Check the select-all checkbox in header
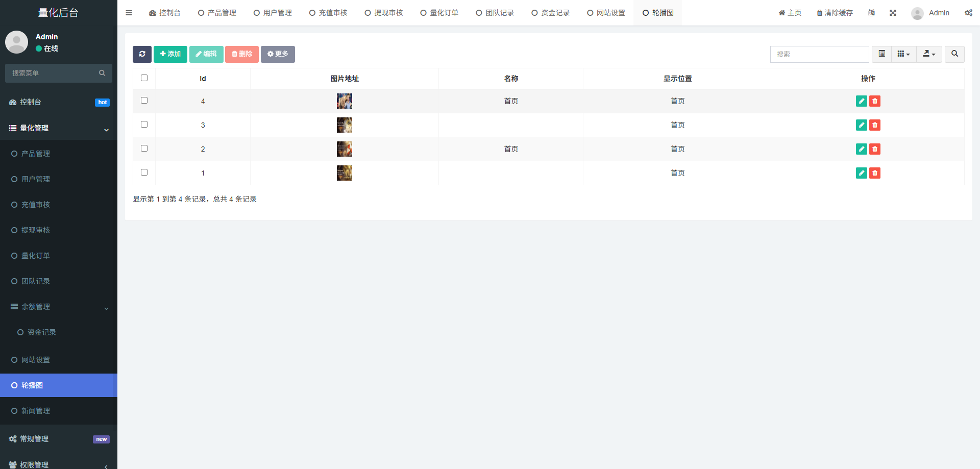Screen dimensions: 980x469 click(x=144, y=78)
